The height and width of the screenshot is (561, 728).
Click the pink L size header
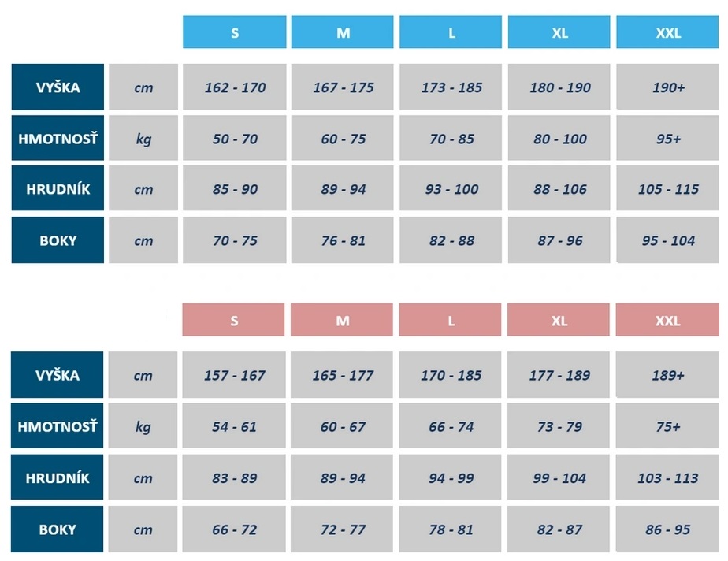tap(451, 321)
